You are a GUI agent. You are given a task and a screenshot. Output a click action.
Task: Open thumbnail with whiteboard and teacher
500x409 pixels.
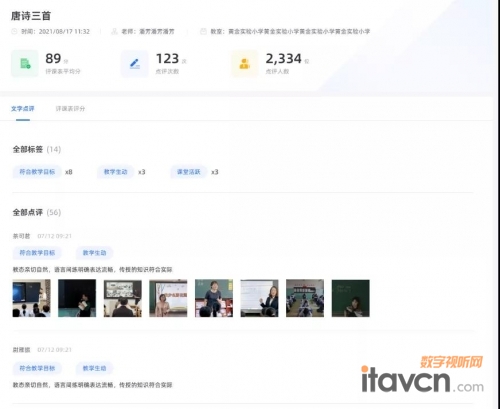(259, 298)
